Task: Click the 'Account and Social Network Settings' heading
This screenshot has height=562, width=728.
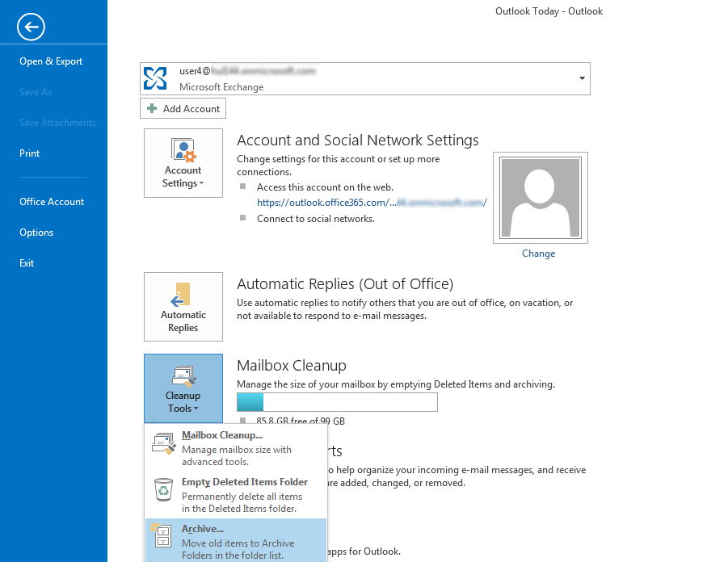Action: [357, 140]
